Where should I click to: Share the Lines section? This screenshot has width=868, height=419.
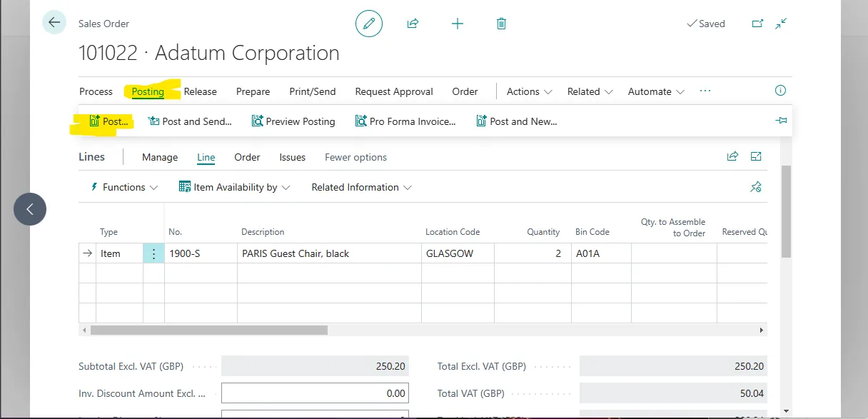(732, 157)
